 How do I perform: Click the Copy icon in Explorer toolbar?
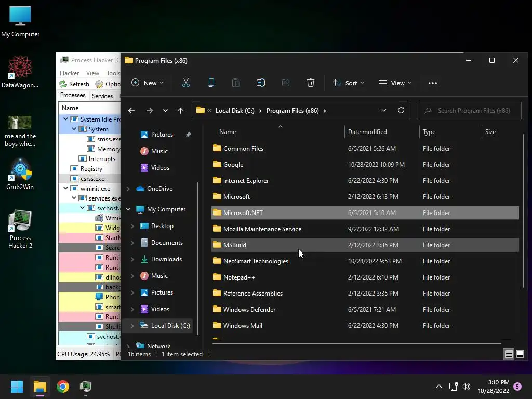[x=211, y=83]
